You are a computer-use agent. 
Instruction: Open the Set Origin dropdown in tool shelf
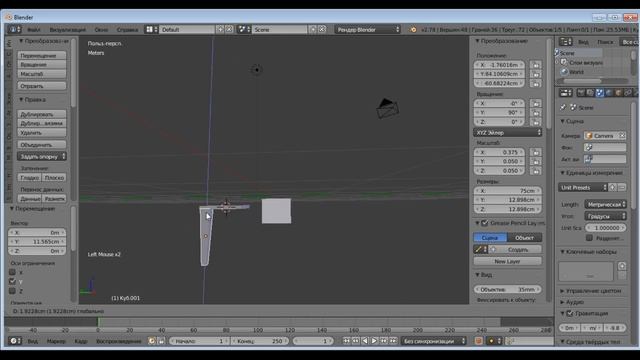[x=42, y=157]
